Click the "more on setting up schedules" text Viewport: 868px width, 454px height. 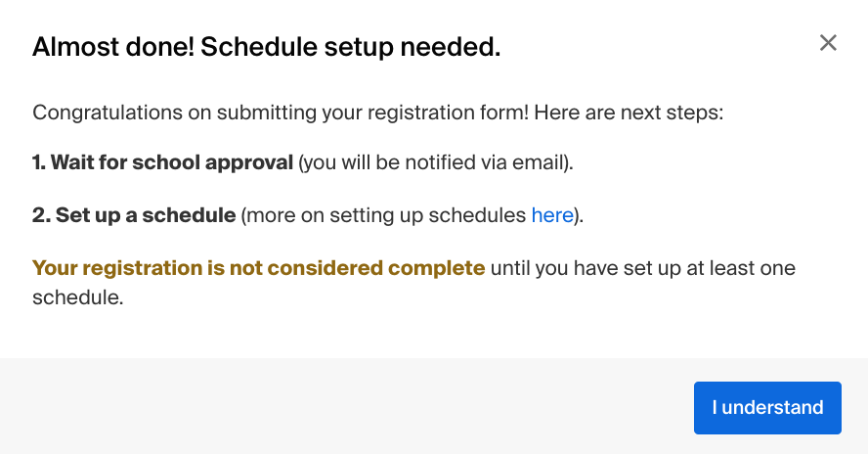point(386,215)
